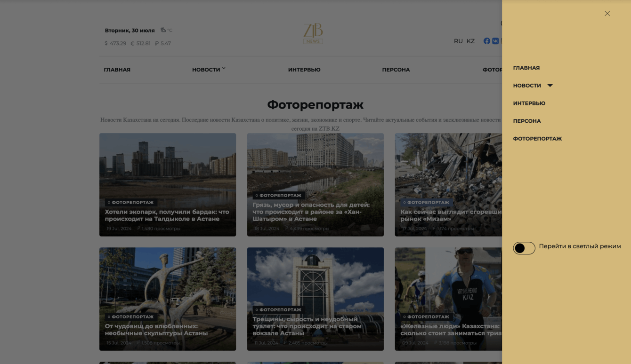Go to Интервью in the top navigation
This screenshot has width=631, height=364.
coord(304,70)
